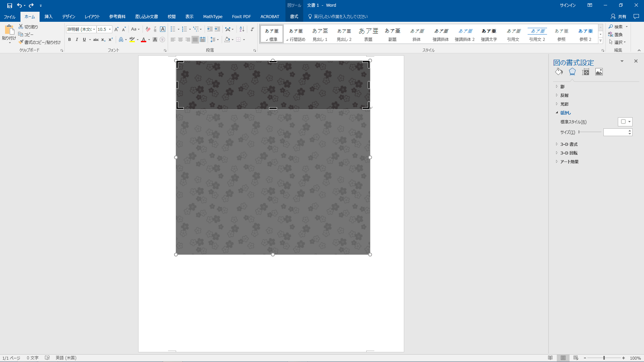
Task: Click the Share (共有) button
Action: [x=619, y=16]
